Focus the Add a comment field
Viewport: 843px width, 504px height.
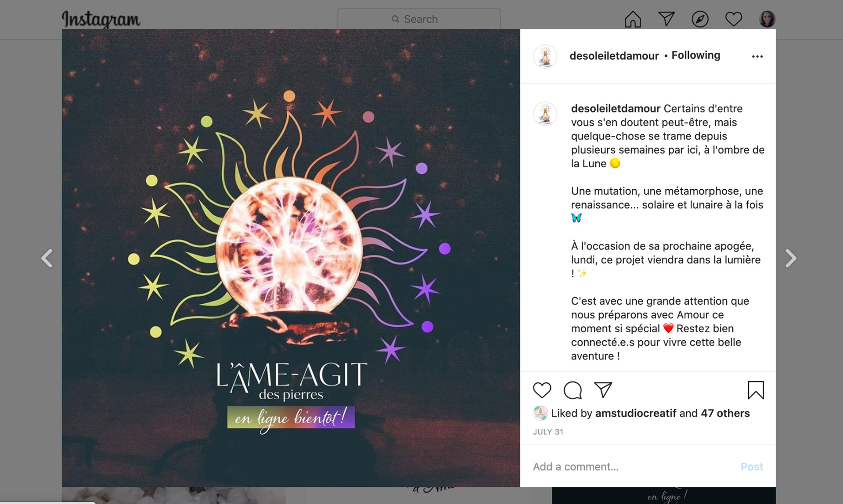point(632,467)
